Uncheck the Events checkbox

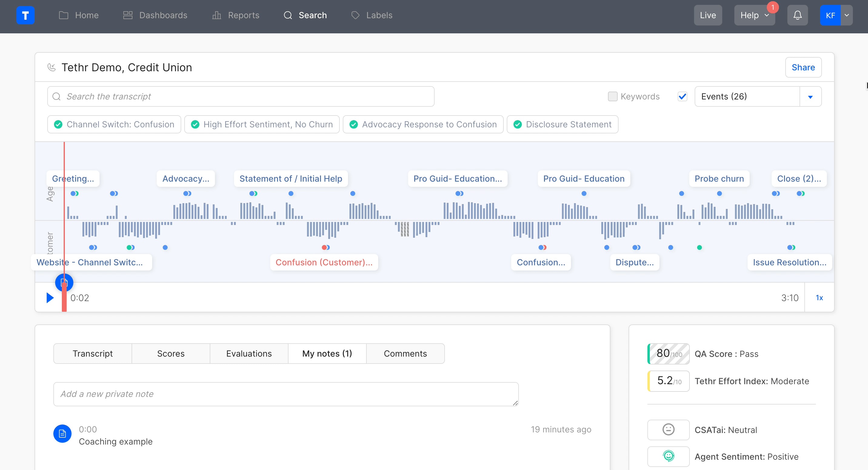pyautogui.click(x=682, y=96)
